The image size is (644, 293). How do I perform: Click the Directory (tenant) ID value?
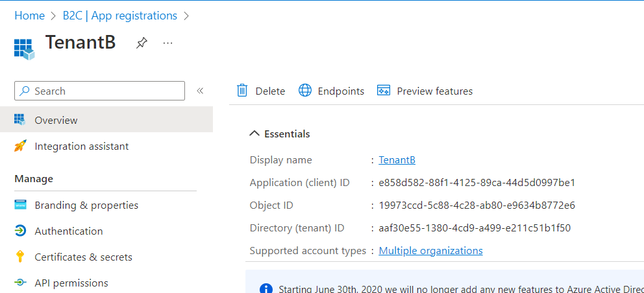(475, 228)
